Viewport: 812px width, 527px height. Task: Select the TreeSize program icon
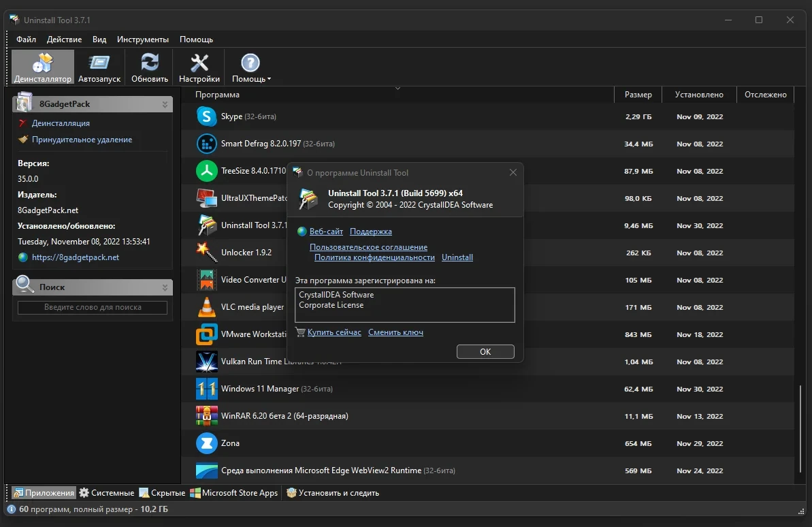(207, 171)
